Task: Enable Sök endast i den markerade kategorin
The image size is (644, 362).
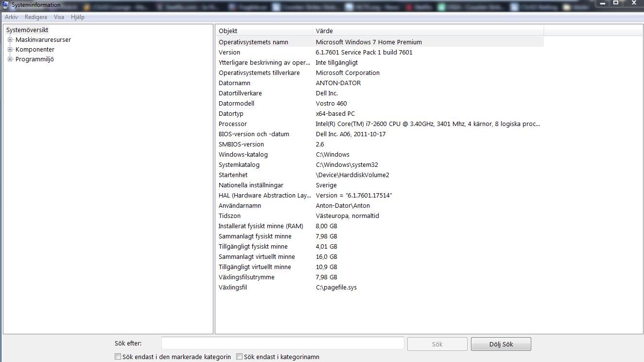Action: pos(118,357)
